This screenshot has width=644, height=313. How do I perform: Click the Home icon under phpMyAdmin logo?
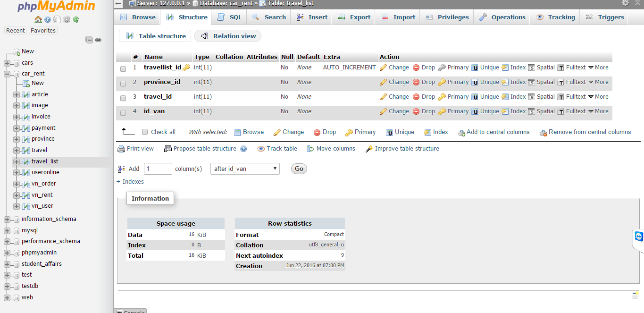pos(38,19)
